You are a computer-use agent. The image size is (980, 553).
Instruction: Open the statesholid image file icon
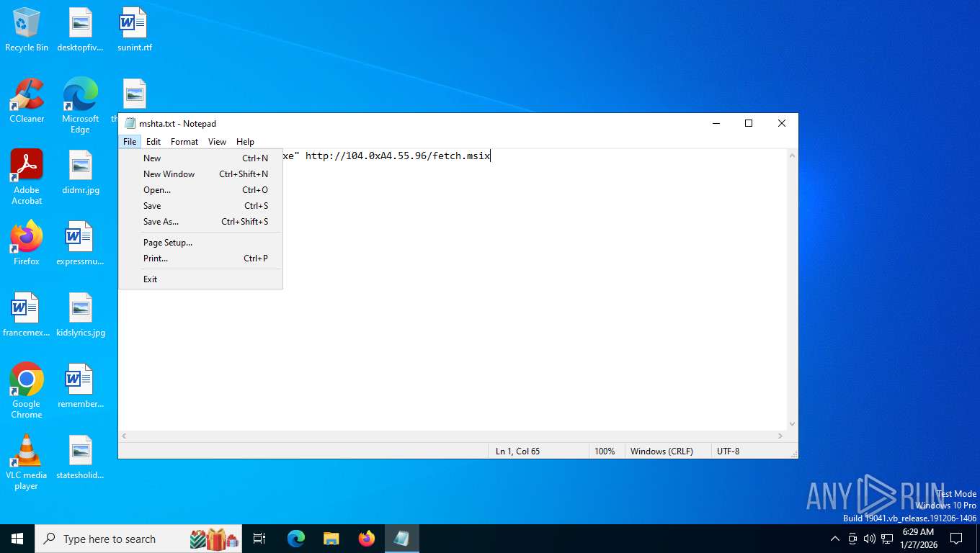[81, 457]
